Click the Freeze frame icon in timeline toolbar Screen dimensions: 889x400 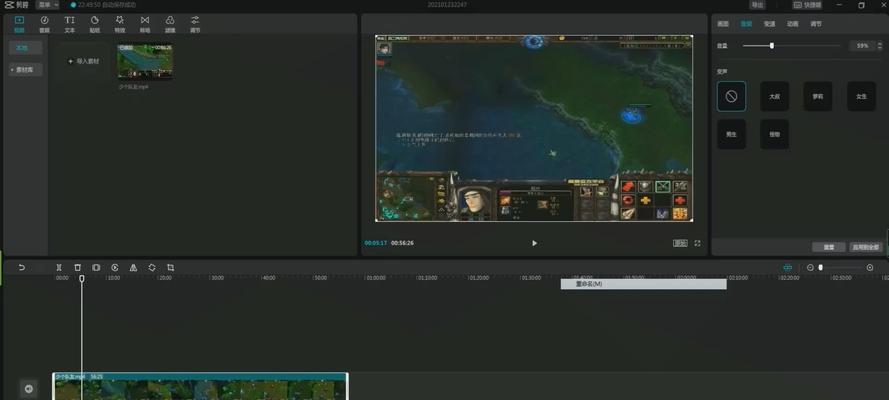pos(96,267)
